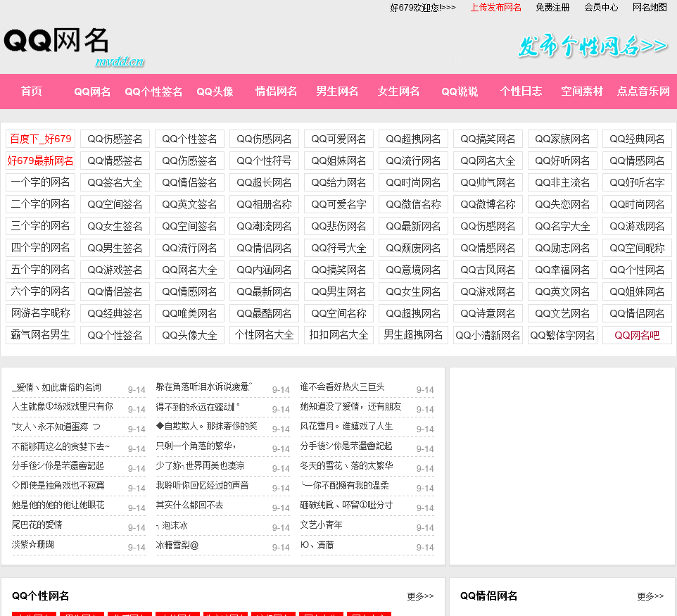Click QQ姐妹网名 in fifth column
Viewport: 677px width, 616px height.
click(339, 161)
